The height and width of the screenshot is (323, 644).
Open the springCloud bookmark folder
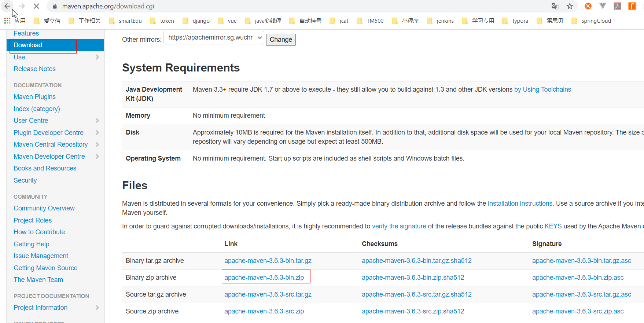591,21
